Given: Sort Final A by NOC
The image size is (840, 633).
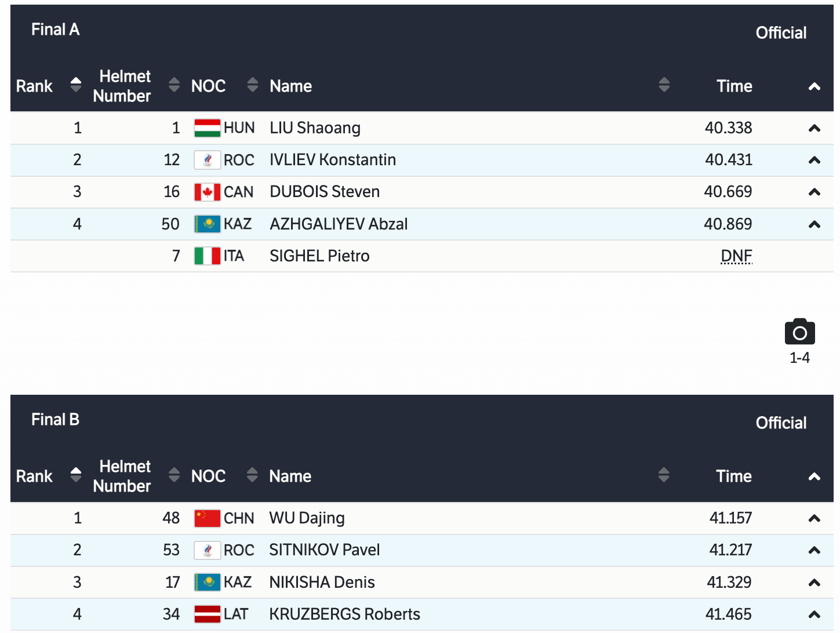Looking at the screenshot, I should (252, 85).
